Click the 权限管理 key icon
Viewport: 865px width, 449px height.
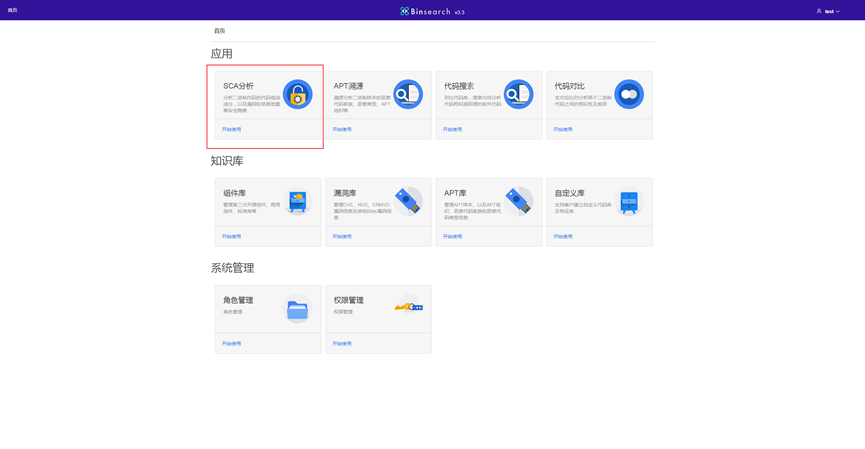[x=408, y=307]
